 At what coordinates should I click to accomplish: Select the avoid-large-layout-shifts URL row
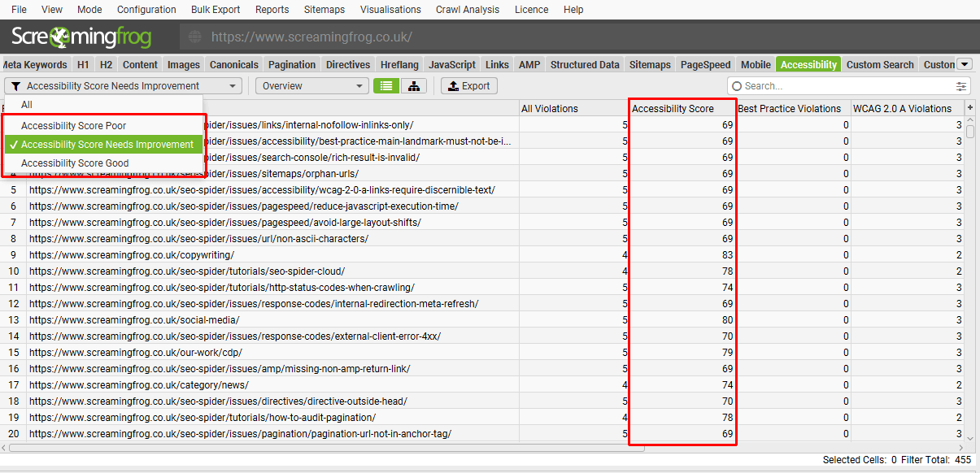[482, 223]
